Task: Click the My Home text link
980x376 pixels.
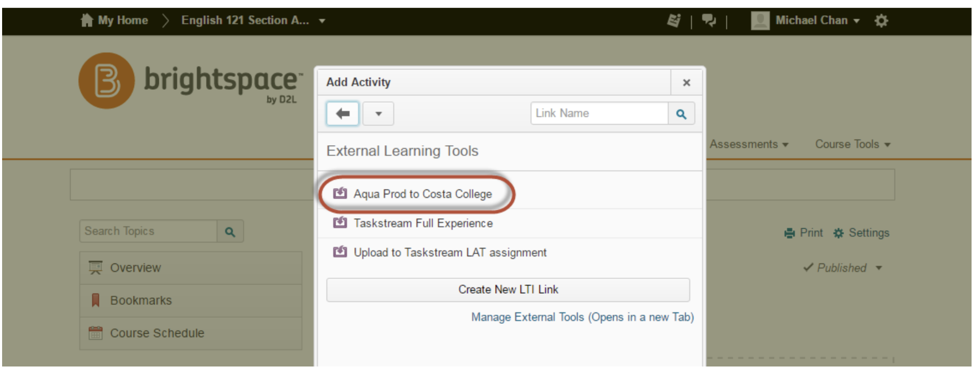Action: tap(123, 20)
